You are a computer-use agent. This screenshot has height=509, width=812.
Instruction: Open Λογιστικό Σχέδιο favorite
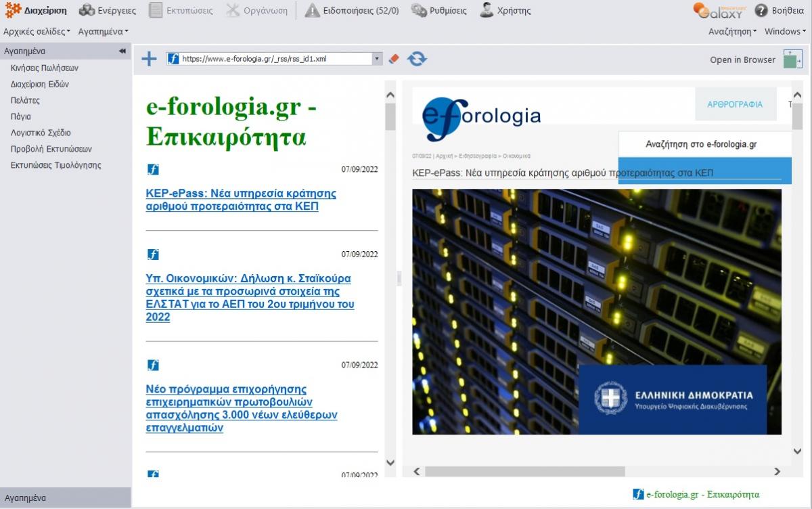tap(41, 133)
